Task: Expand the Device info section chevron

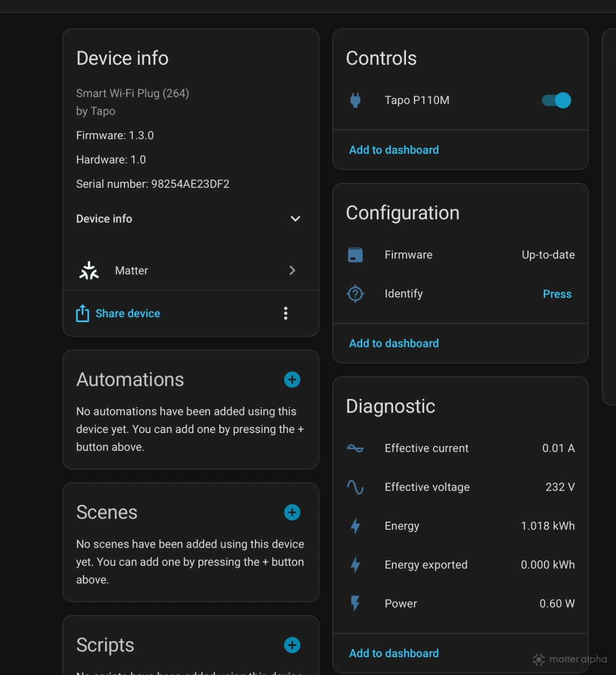Action: 295,219
